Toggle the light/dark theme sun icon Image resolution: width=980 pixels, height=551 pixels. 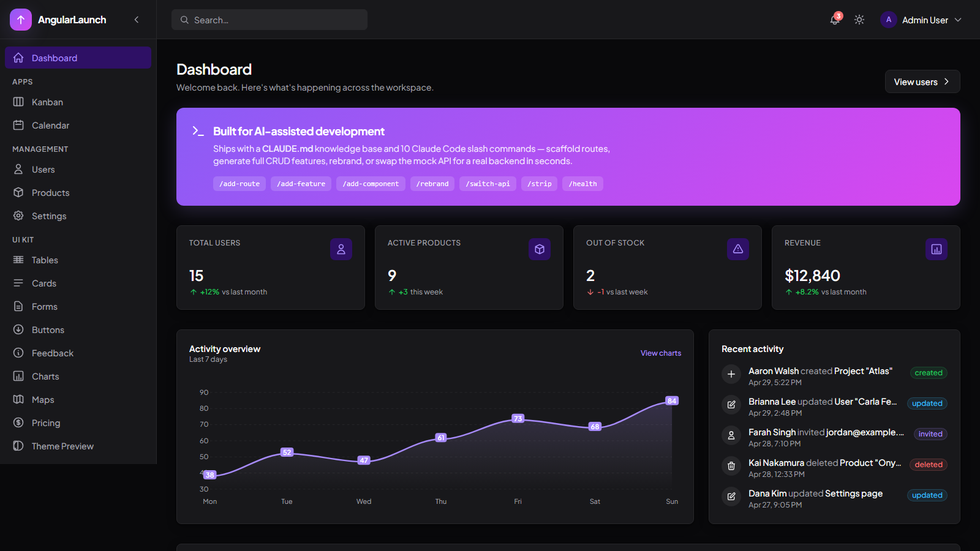tap(859, 20)
